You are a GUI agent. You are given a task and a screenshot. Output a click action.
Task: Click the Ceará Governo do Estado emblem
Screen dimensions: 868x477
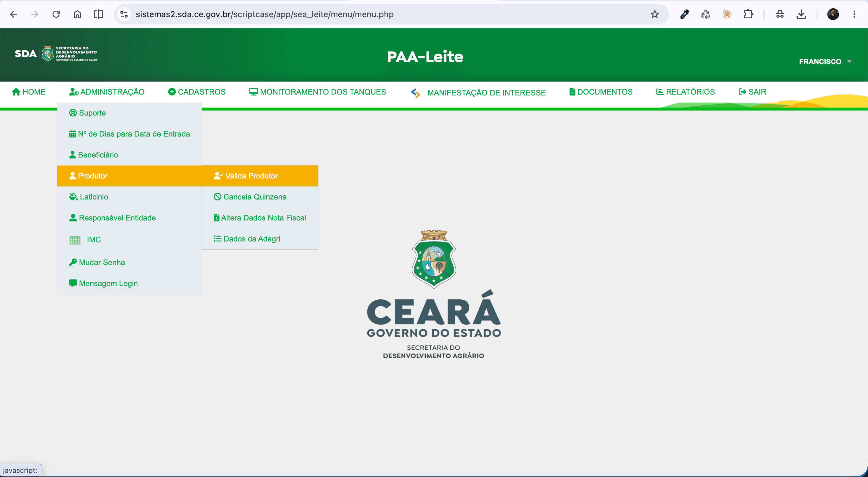tap(434, 294)
